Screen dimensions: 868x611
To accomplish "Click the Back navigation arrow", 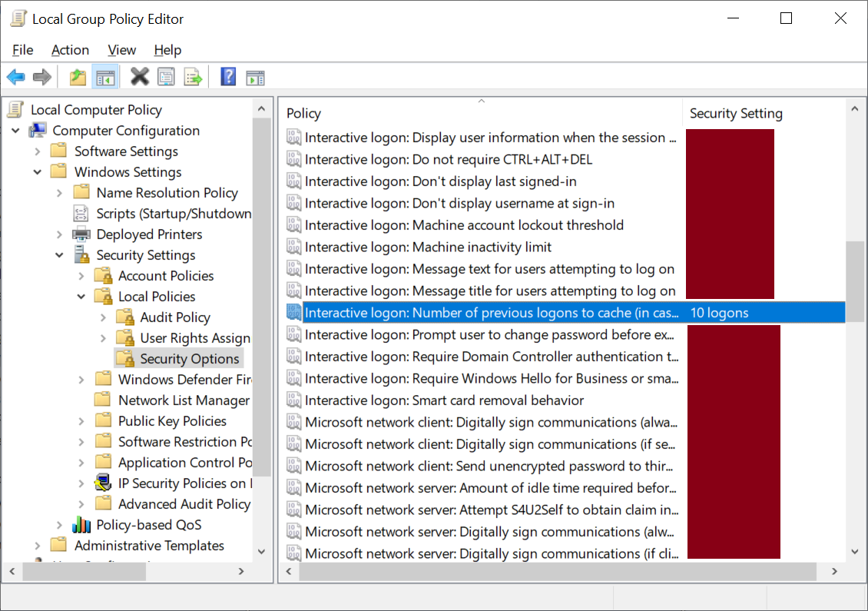I will tap(15, 76).
